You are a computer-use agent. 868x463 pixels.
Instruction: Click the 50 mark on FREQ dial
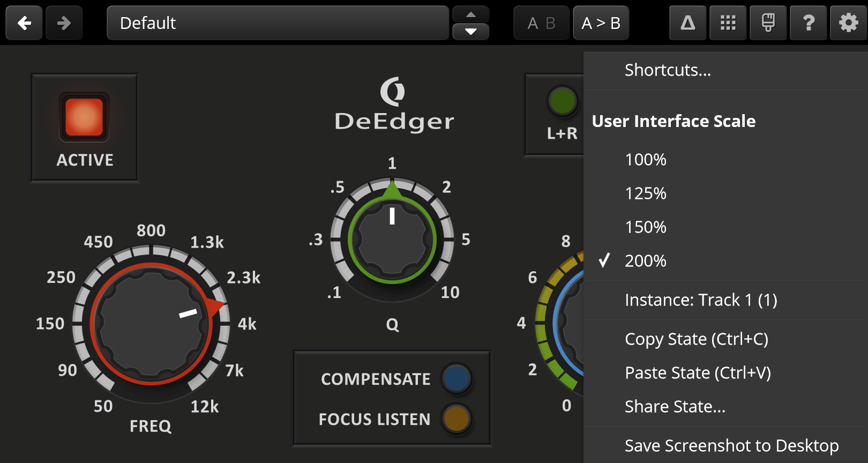pyautogui.click(x=103, y=406)
